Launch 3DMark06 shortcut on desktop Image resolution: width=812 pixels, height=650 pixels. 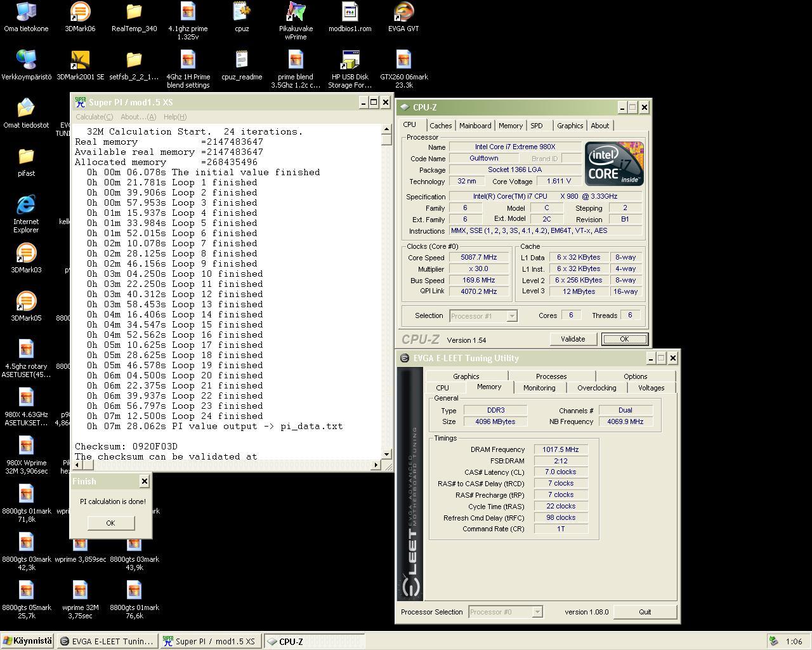pyautogui.click(x=80, y=17)
